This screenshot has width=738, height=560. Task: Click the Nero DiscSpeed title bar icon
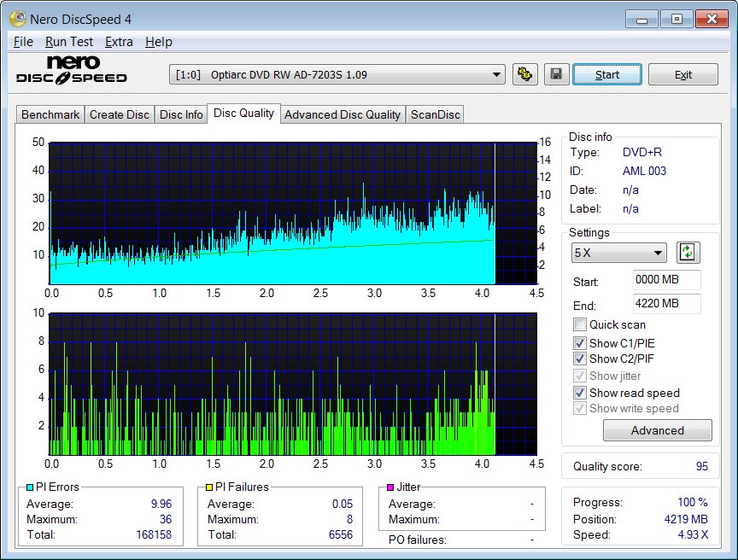pos(18,19)
